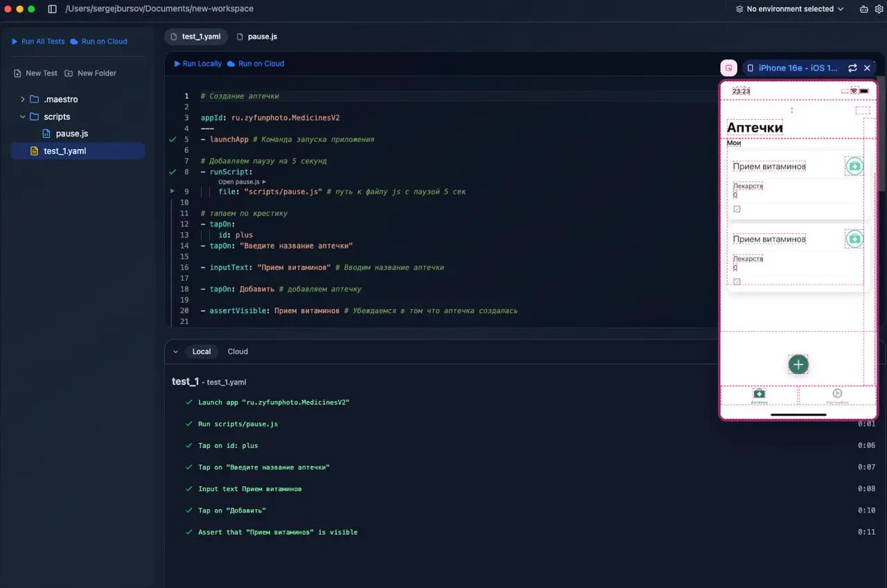This screenshot has height=588, width=887.
Task: Click the switch device arrows icon
Action: [x=852, y=68]
